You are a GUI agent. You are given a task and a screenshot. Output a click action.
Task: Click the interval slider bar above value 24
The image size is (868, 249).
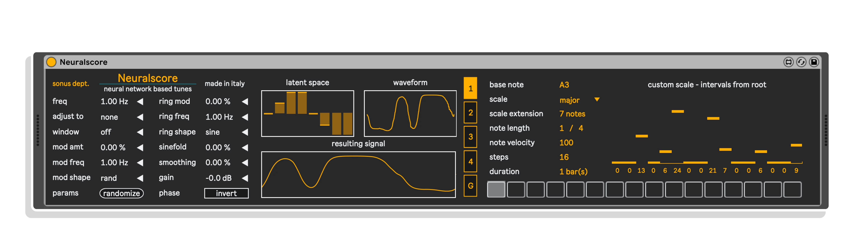(x=678, y=111)
